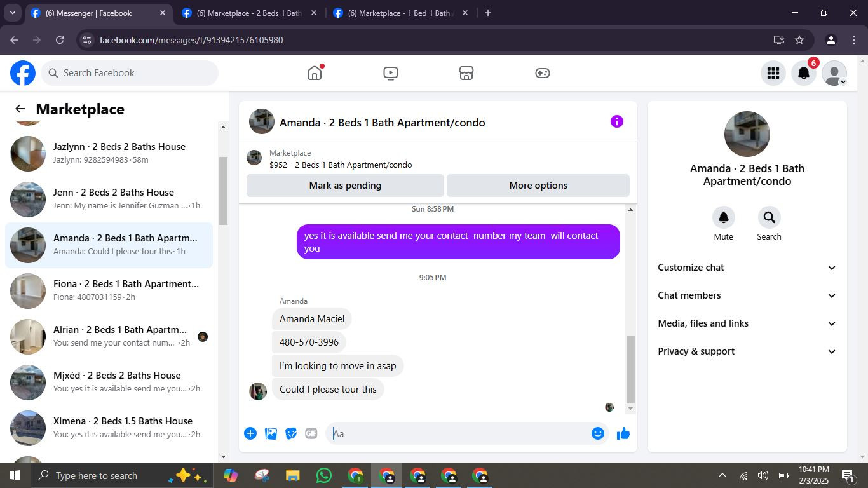
Task: Bookmark this page with the star
Action: tap(799, 40)
